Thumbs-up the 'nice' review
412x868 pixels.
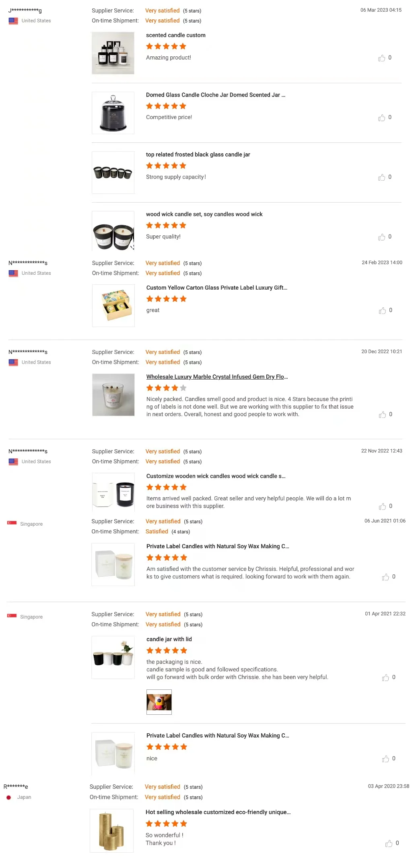click(385, 759)
